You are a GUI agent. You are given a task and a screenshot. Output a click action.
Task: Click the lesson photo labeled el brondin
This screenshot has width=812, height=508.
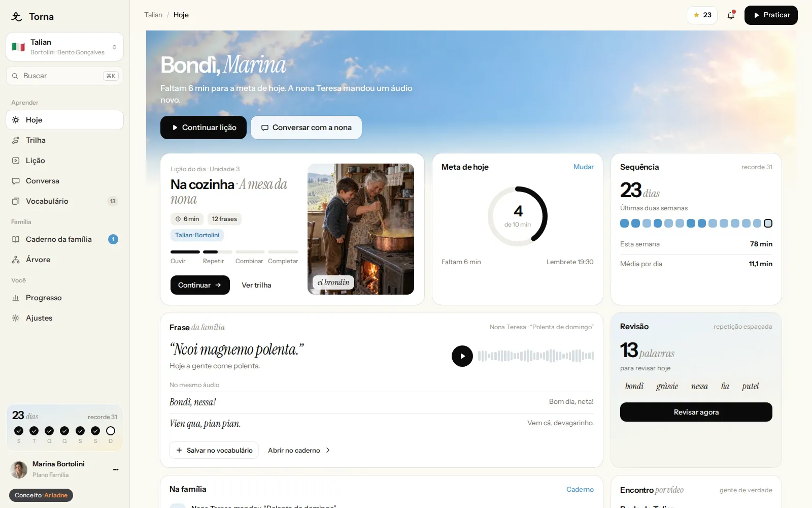361,229
